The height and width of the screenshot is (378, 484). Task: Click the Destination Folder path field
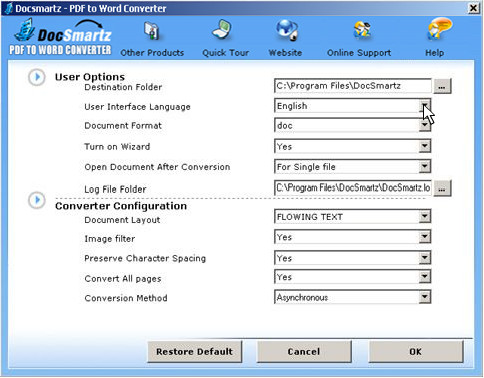(353, 86)
